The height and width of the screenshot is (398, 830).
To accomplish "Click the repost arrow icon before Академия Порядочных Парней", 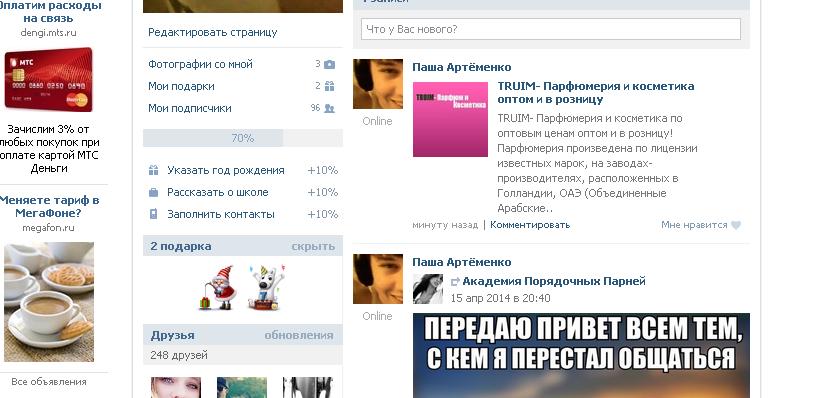I will [x=455, y=282].
